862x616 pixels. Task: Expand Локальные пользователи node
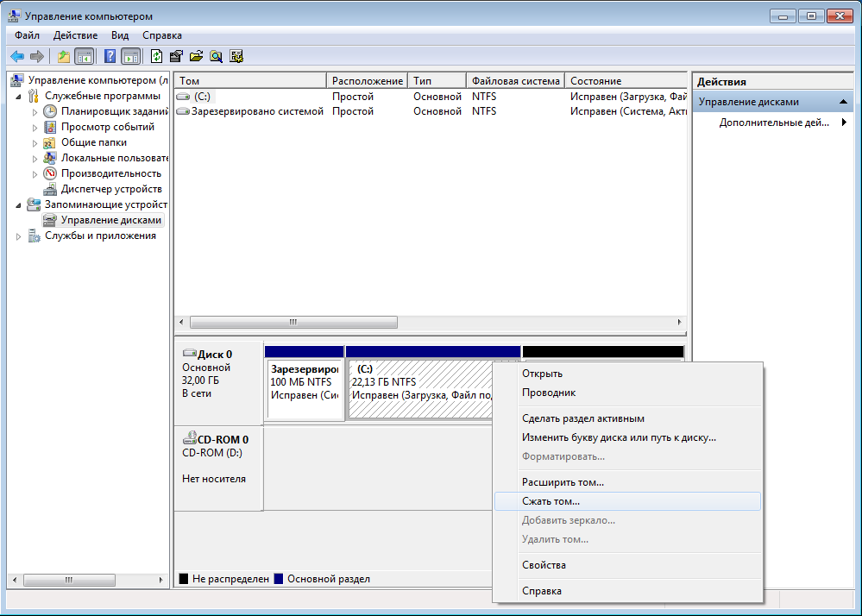pos(35,159)
